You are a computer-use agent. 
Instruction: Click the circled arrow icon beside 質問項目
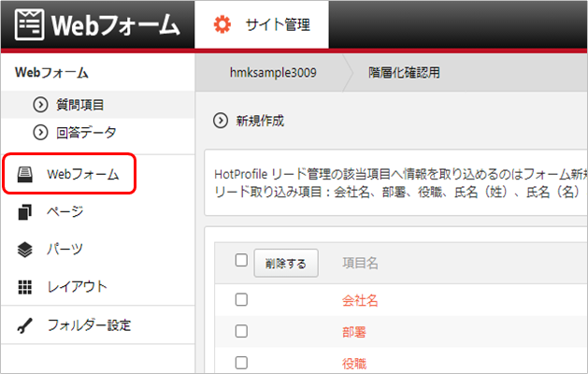(x=40, y=105)
